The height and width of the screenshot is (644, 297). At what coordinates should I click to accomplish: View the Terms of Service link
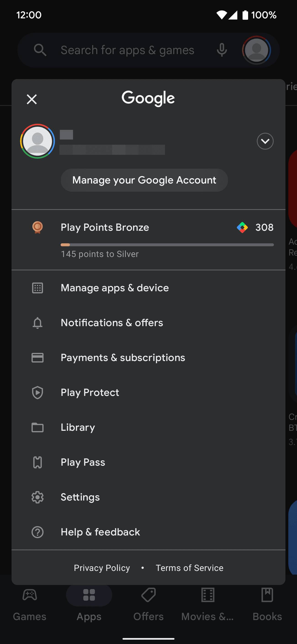click(x=189, y=568)
